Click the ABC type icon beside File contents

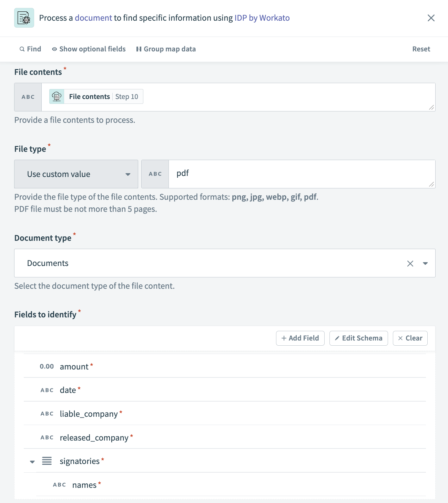pyautogui.click(x=28, y=97)
